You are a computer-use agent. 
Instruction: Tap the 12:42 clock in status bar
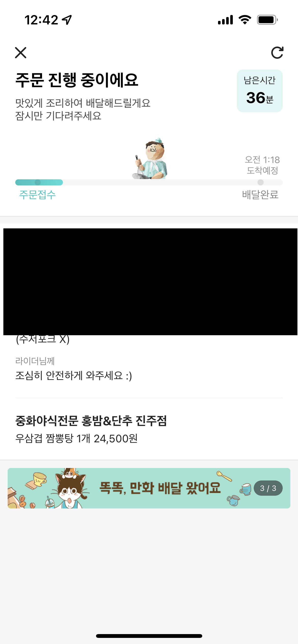coord(41,20)
